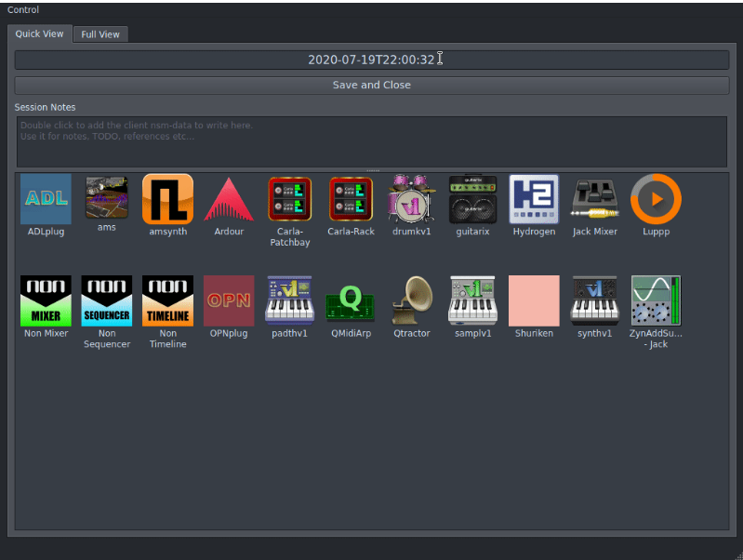Click the Non Sequencer icon
This screenshot has height=560, width=743.
(x=107, y=301)
